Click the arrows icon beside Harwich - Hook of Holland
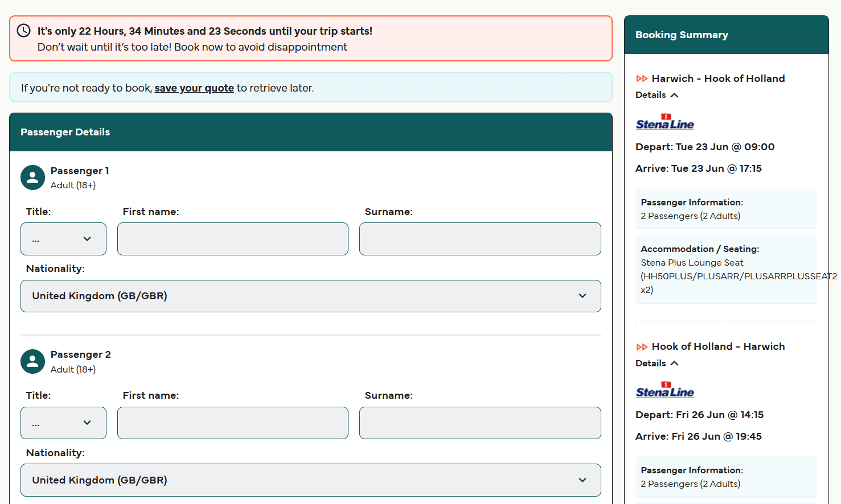Image resolution: width=841 pixels, height=504 pixels. (642, 79)
